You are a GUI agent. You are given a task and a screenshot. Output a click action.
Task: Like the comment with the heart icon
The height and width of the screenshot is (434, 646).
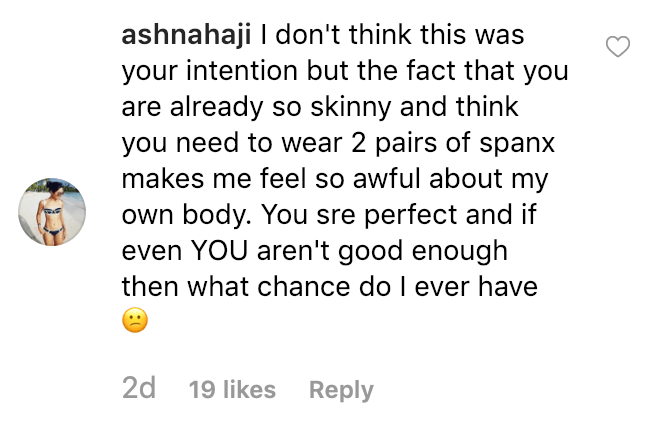pyautogui.click(x=619, y=46)
